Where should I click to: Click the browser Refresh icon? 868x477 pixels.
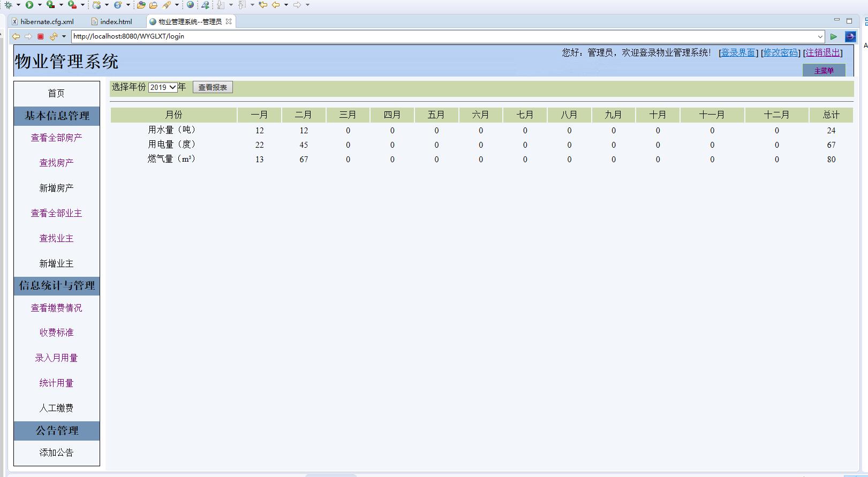pyautogui.click(x=53, y=36)
